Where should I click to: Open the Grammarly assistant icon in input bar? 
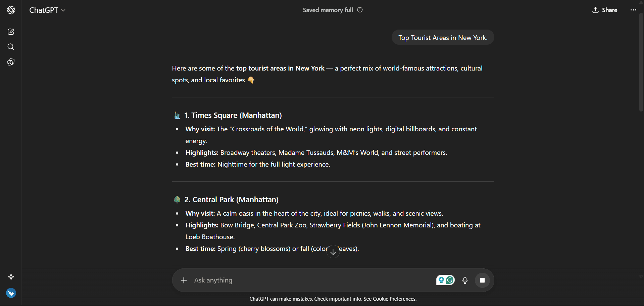(449, 279)
